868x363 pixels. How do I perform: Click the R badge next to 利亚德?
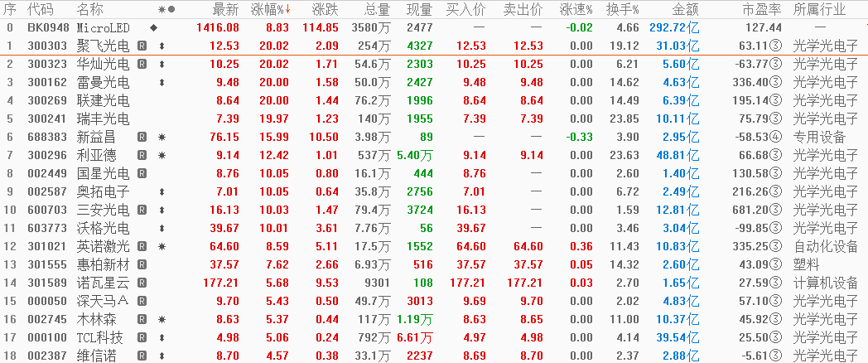coord(142,155)
